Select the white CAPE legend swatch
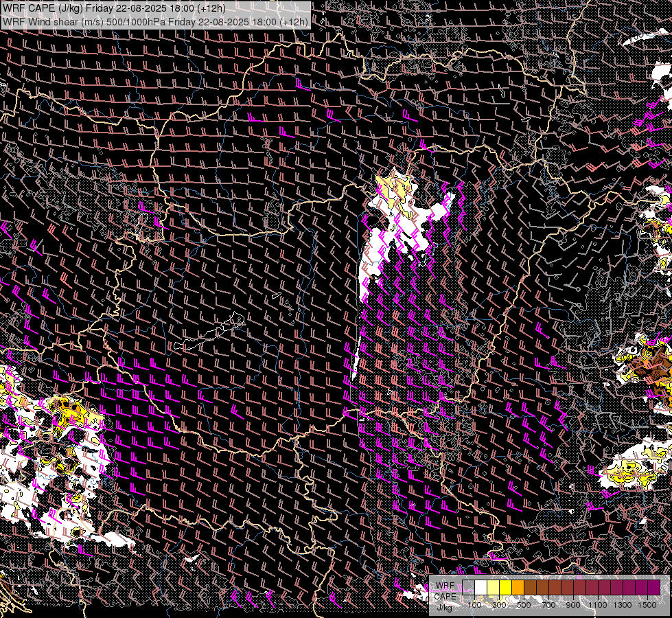The image size is (672, 618). [x=481, y=588]
